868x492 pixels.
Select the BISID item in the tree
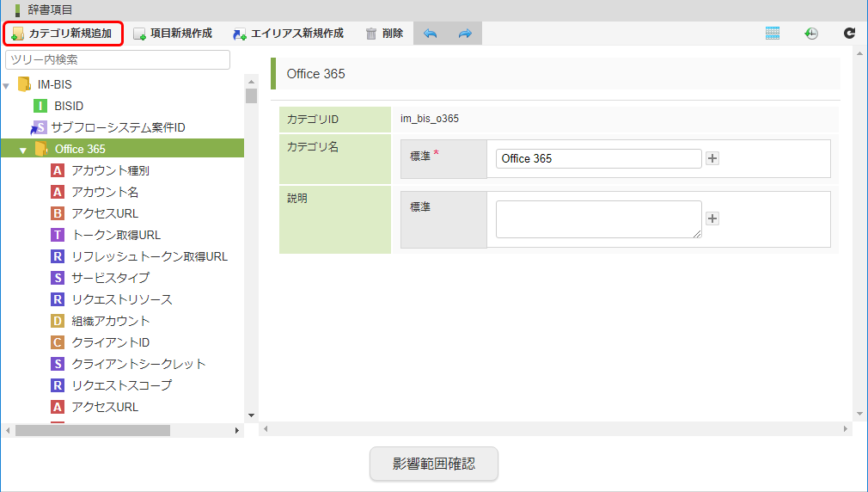pos(69,106)
